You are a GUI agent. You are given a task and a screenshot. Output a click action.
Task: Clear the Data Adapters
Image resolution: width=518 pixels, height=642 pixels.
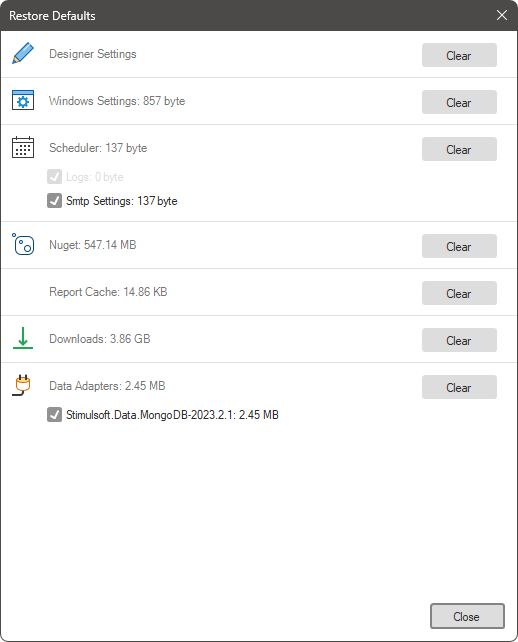coord(459,388)
